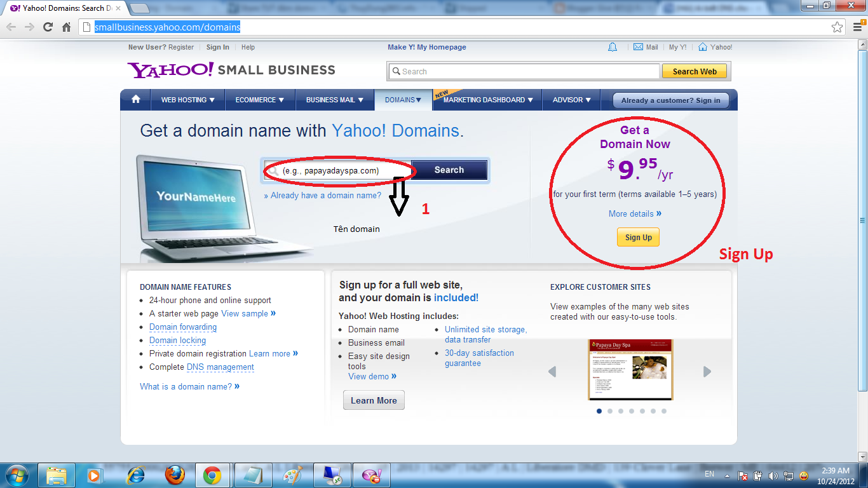Open browser home page icon
868x488 pixels.
[x=66, y=27]
